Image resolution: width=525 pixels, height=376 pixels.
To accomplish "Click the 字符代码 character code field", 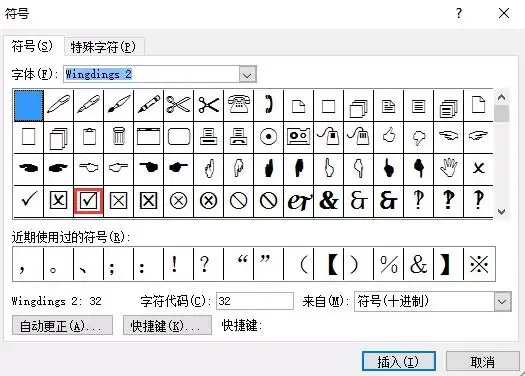I will pyautogui.click(x=255, y=301).
